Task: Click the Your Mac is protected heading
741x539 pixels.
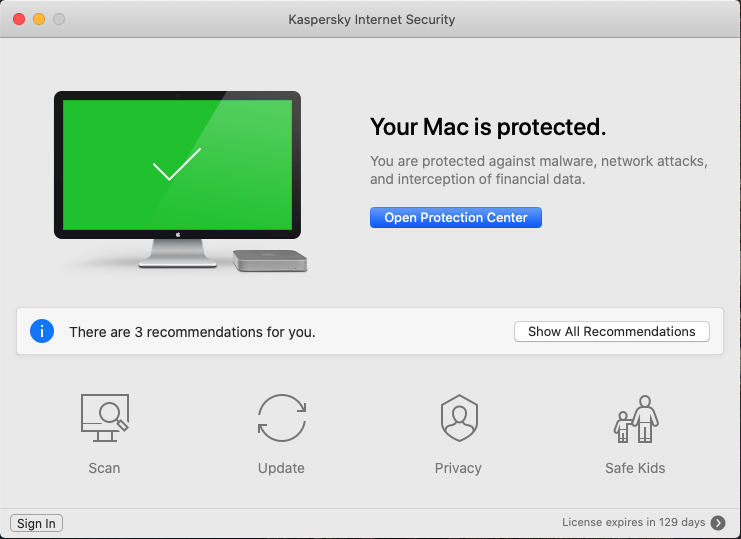Action: click(x=488, y=127)
